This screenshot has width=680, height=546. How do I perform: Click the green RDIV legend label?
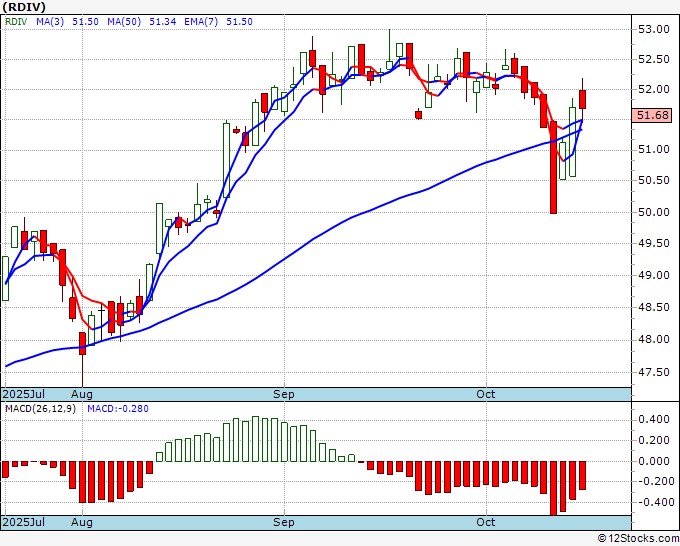click(x=16, y=22)
